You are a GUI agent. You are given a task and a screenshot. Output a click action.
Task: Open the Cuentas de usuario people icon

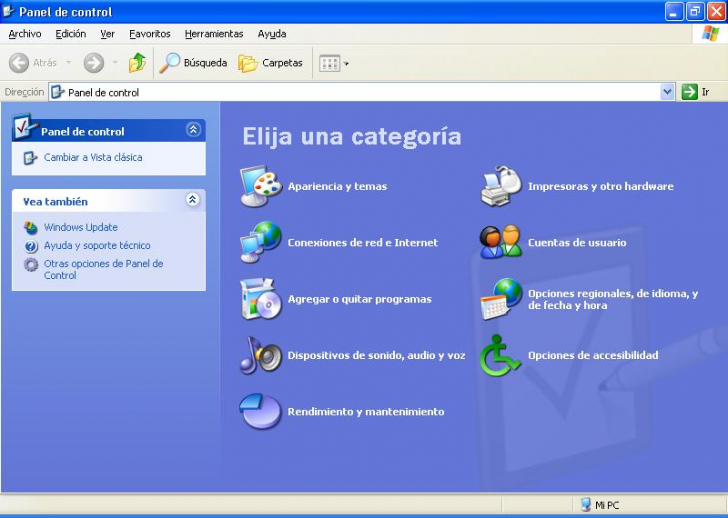tap(501, 242)
